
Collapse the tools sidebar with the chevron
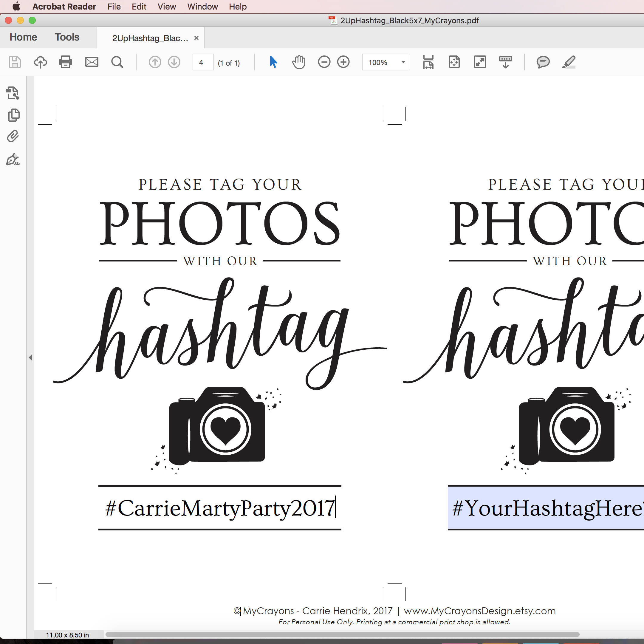[x=31, y=357]
